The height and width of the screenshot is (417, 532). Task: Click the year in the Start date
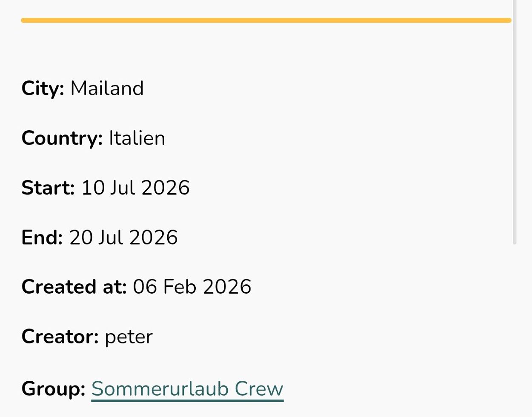click(x=166, y=188)
